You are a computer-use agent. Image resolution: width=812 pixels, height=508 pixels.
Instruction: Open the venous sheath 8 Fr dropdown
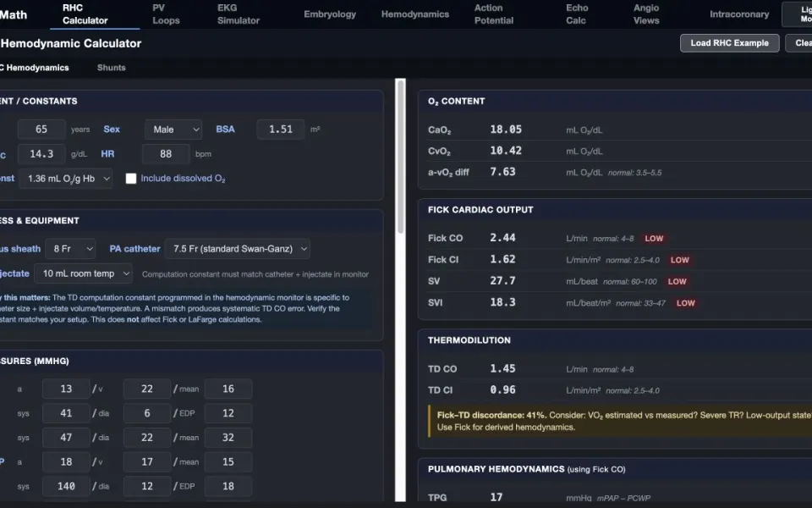coord(70,249)
